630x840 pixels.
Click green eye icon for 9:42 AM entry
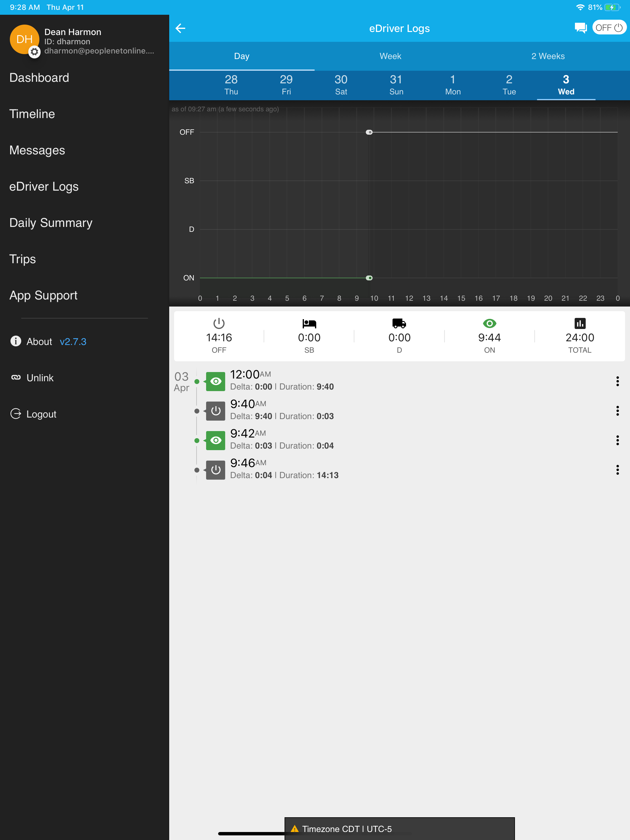(215, 441)
